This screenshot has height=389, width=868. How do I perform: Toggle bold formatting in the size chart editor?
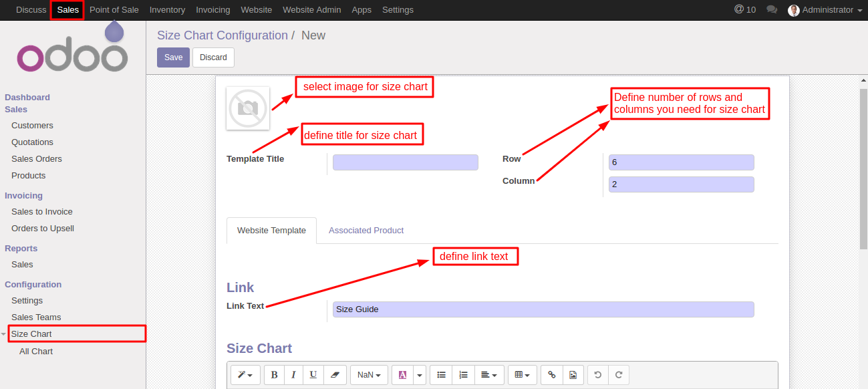(274, 374)
